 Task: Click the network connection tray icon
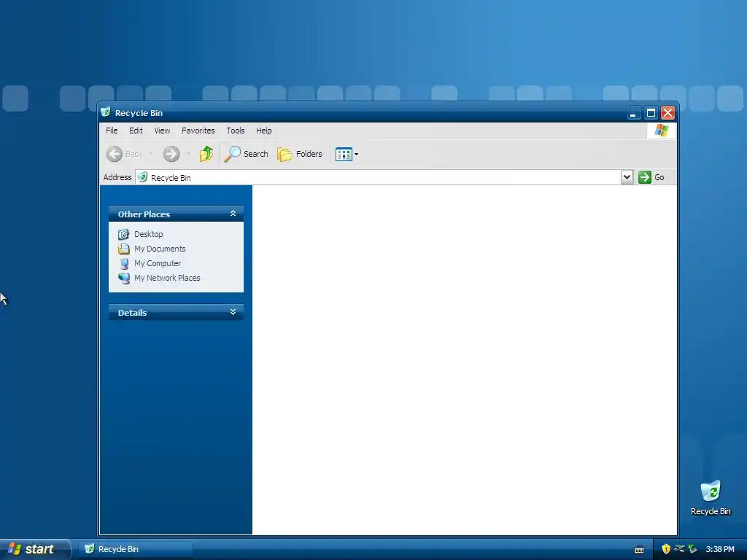pos(679,549)
